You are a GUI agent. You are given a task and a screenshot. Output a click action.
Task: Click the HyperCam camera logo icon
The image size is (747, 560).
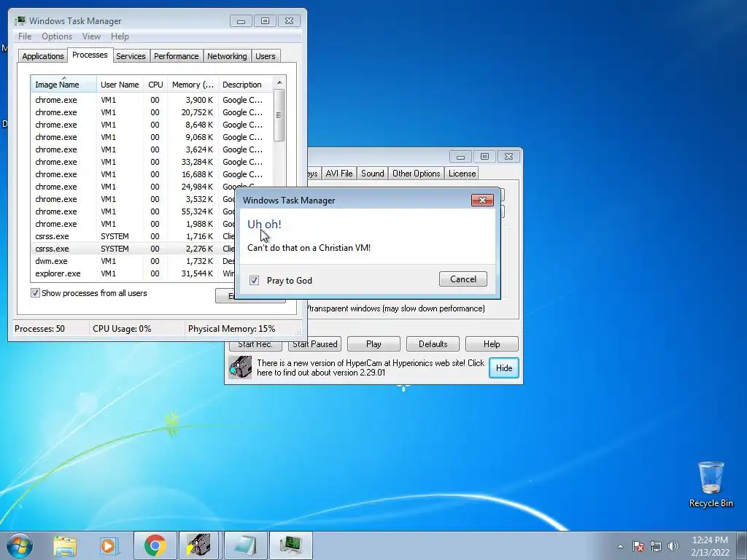[239, 367]
